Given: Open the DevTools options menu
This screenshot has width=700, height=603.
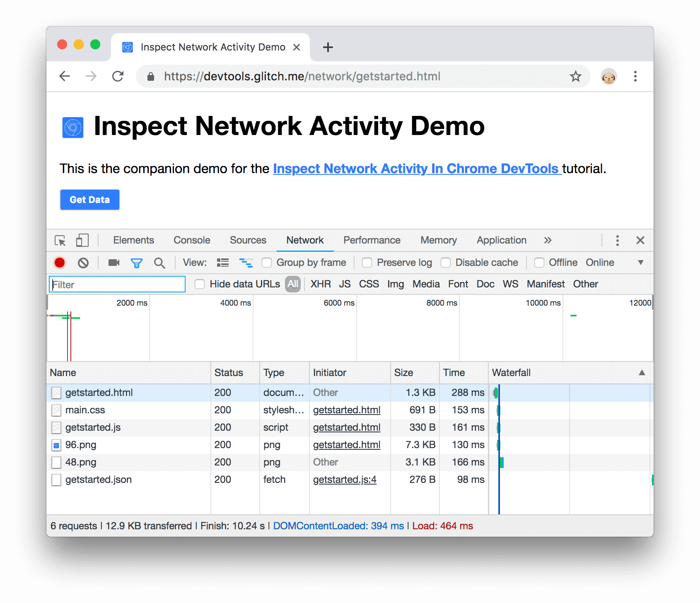Looking at the screenshot, I should [x=617, y=240].
